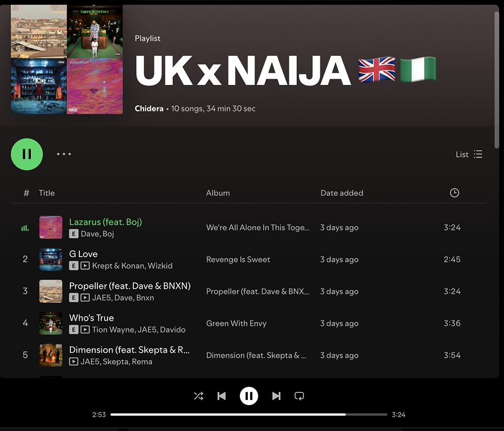This screenshot has width=504, height=431.
Task: Skip to the next track
Action: (276, 396)
